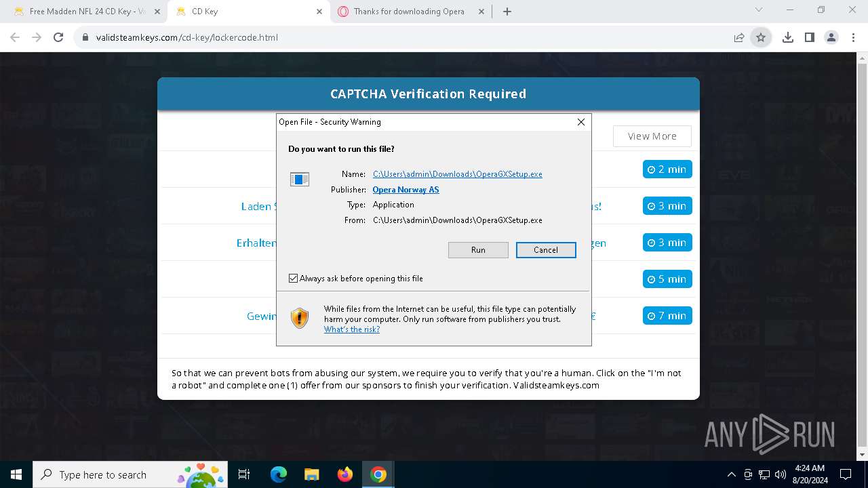The width and height of the screenshot is (868, 488).
Task: Bookmark this page with star icon
Action: 761,38
